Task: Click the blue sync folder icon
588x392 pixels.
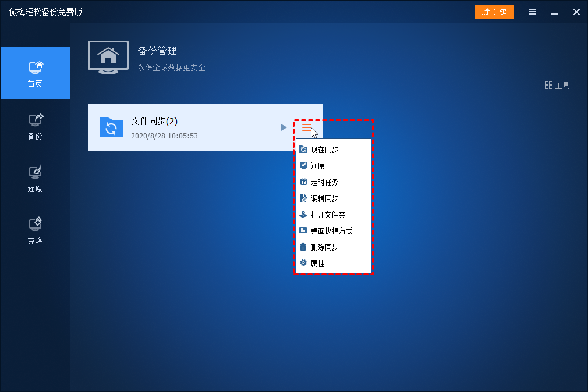Action: click(111, 127)
